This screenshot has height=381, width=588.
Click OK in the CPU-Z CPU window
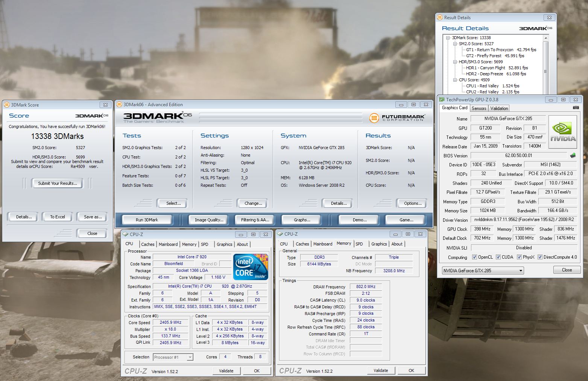pyautogui.click(x=257, y=371)
